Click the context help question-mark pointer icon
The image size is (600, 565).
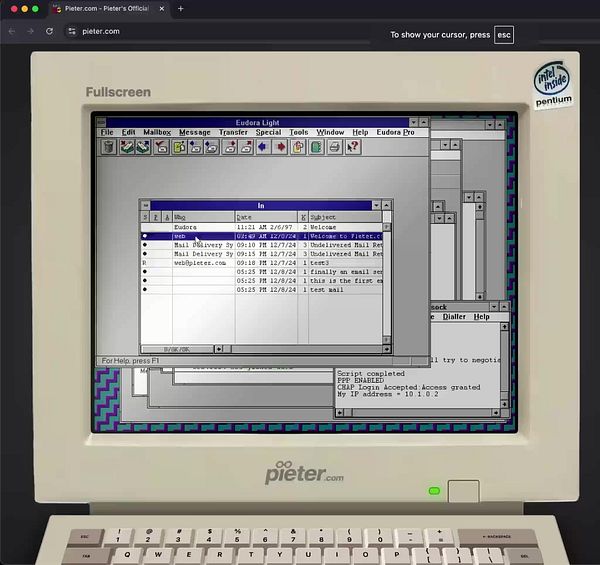353,147
